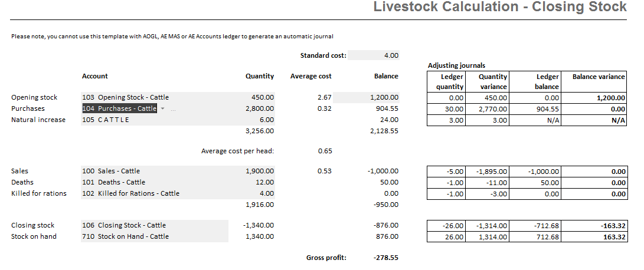The image size is (644, 270).
Task: Select 102 Killed for Rations - Cattle
Action: pyautogui.click(x=130, y=193)
